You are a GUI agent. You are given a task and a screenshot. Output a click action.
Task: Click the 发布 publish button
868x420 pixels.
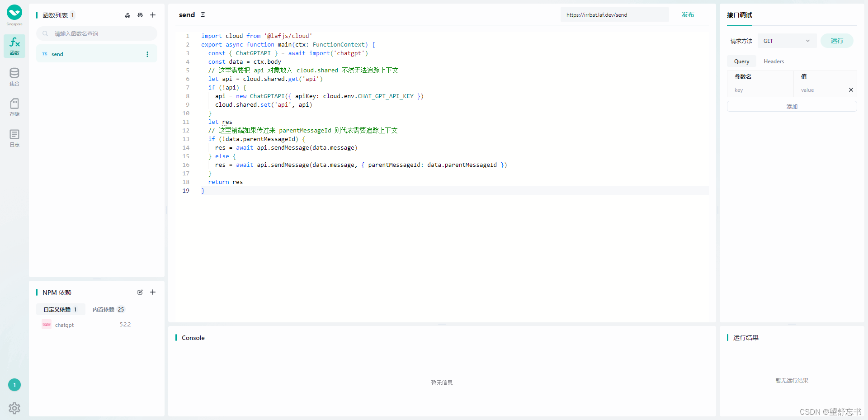(688, 14)
